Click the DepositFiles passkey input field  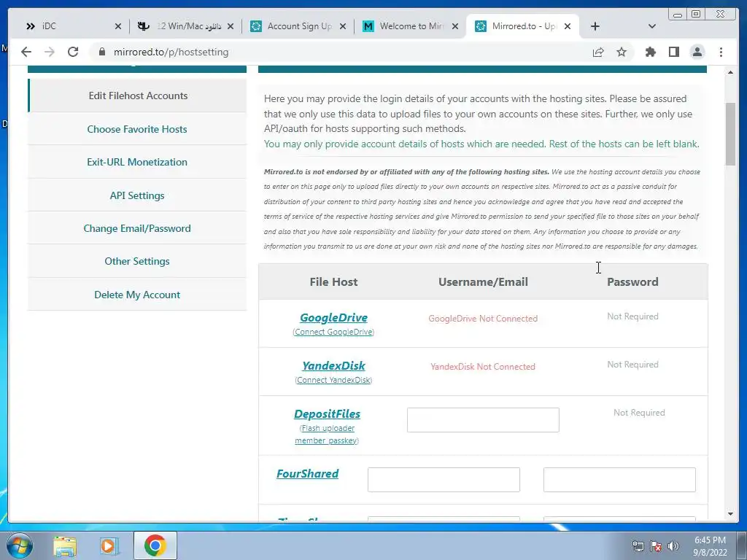tap(483, 420)
